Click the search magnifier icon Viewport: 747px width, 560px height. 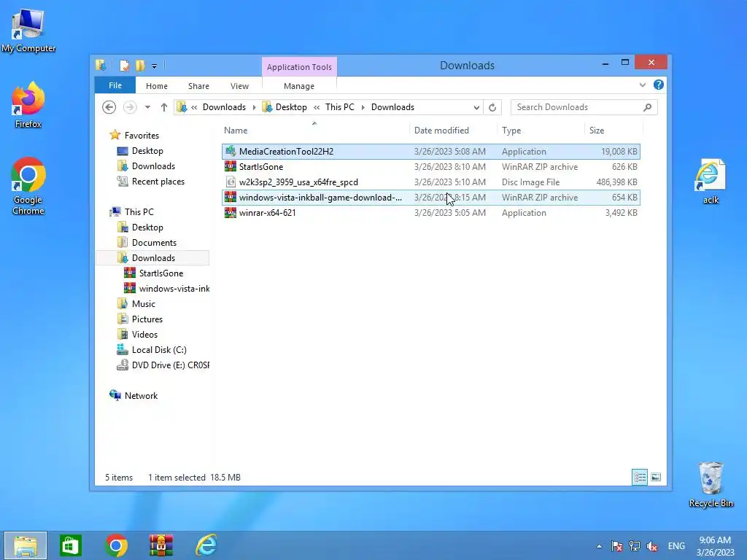[647, 107]
